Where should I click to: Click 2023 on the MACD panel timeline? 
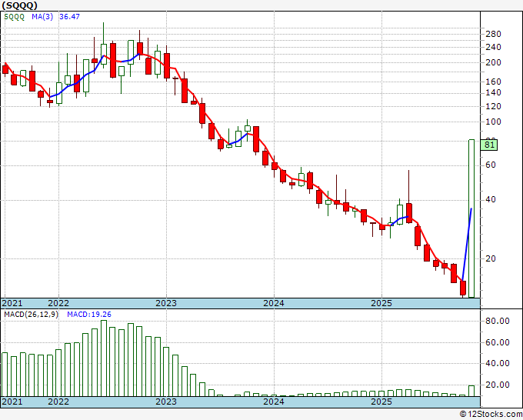coord(166,402)
